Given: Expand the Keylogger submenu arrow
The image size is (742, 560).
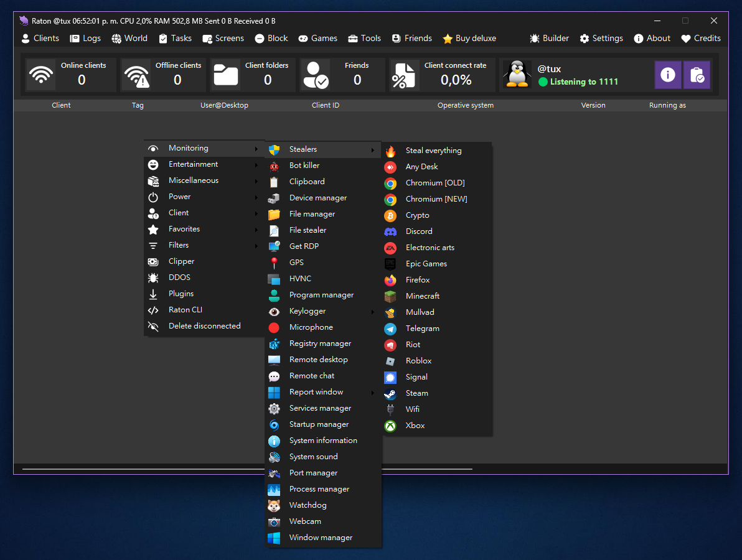Looking at the screenshot, I should tap(372, 312).
